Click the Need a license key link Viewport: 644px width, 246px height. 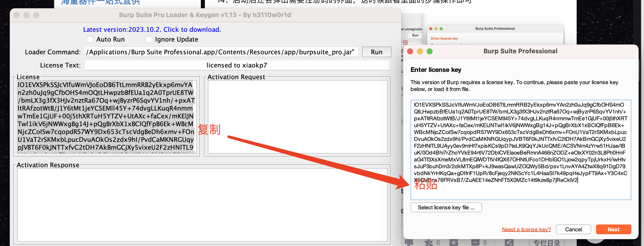[526, 229]
